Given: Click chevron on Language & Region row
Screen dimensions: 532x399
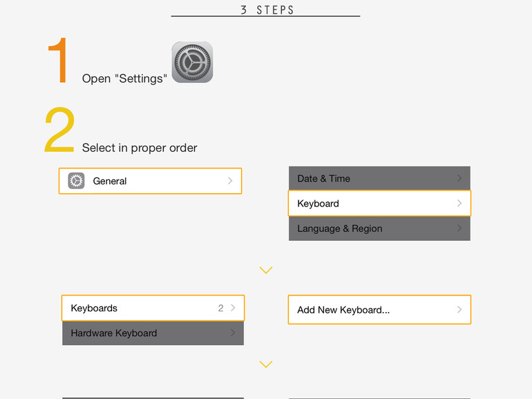Looking at the screenshot, I should coord(459,228).
